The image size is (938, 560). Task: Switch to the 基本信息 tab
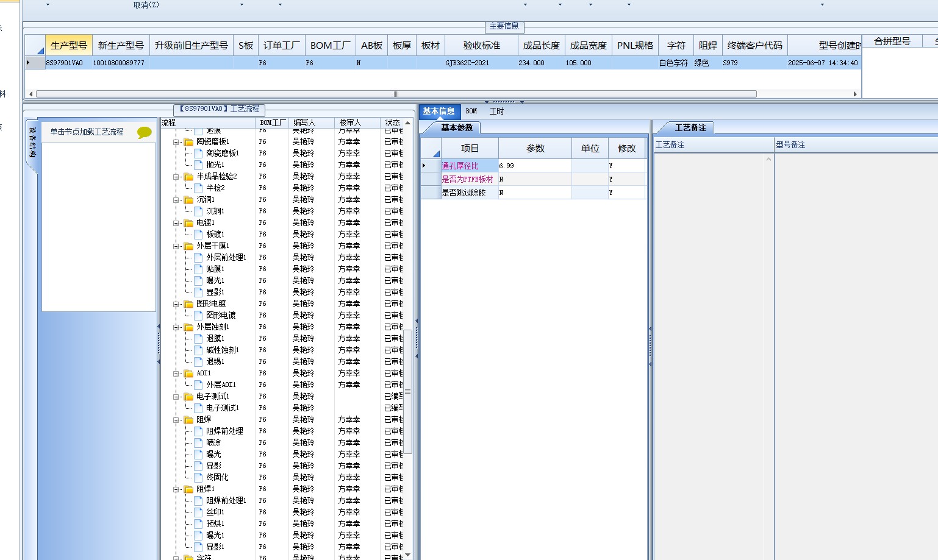pyautogui.click(x=439, y=111)
